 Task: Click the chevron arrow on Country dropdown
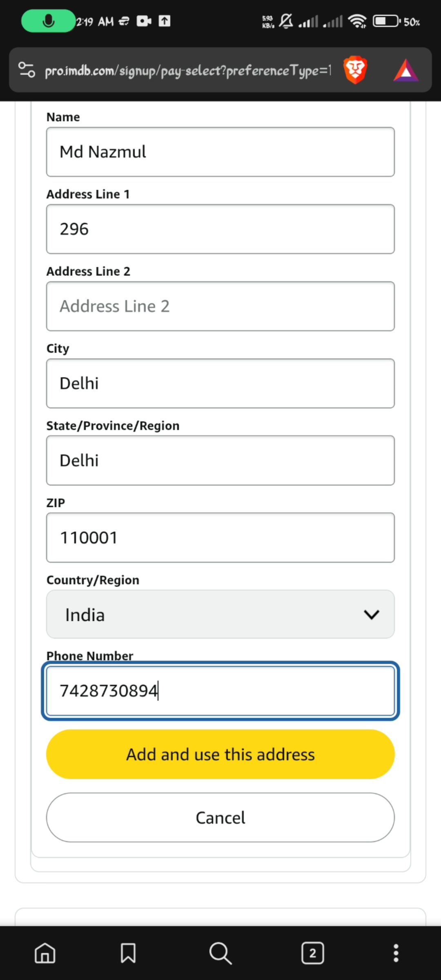(x=372, y=615)
